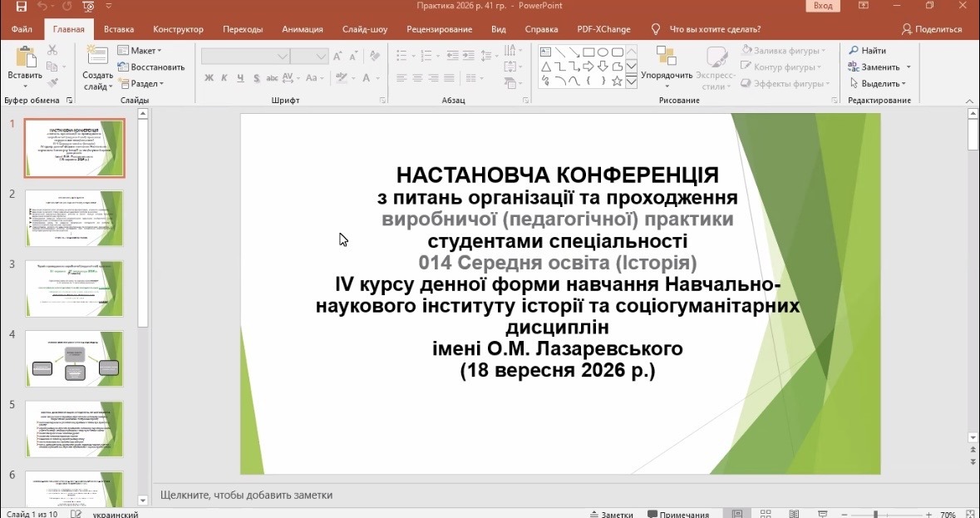Viewport: 980px width, 518px height.
Task: Open the Анимация ribbon tab
Action: click(x=303, y=29)
